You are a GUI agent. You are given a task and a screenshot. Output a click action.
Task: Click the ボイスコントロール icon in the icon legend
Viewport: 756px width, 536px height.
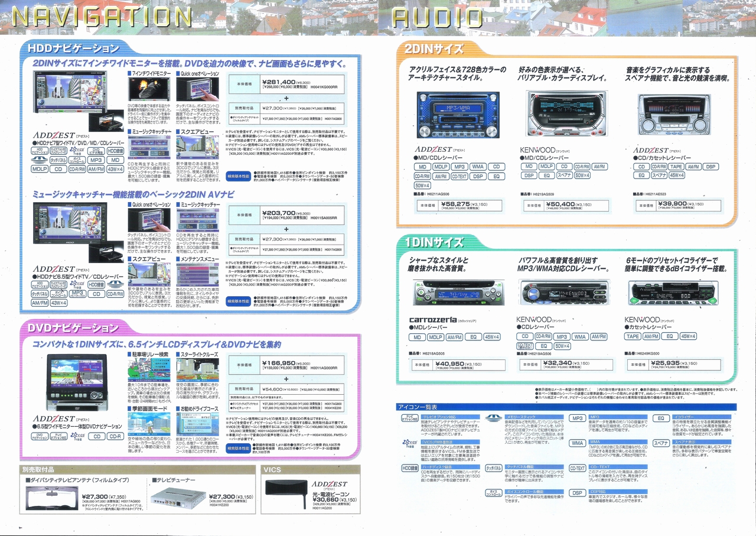tap(494, 493)
